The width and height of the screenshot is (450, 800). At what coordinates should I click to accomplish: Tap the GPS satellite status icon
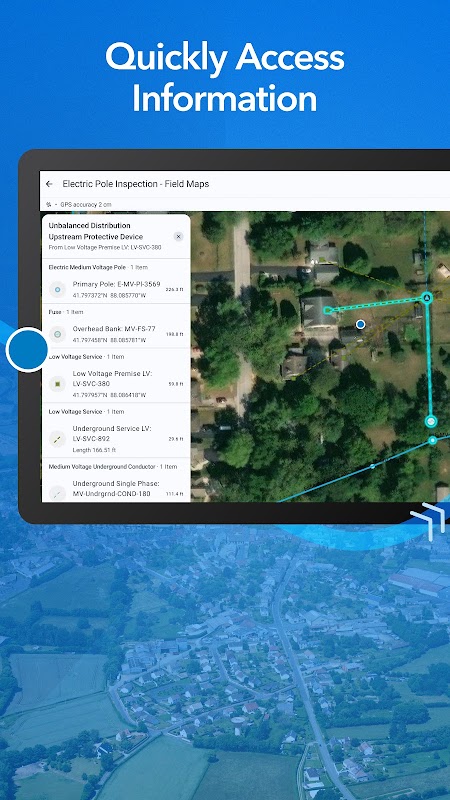point(49,205)
